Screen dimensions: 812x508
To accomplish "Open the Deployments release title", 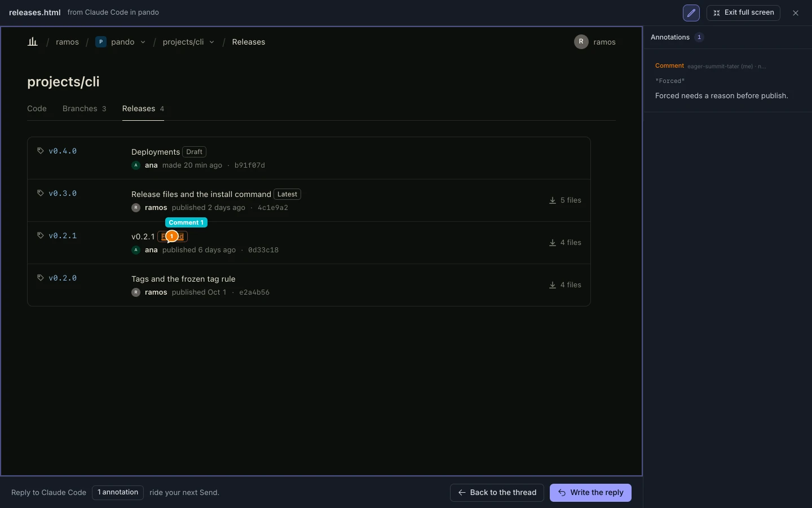I will 156,152.
